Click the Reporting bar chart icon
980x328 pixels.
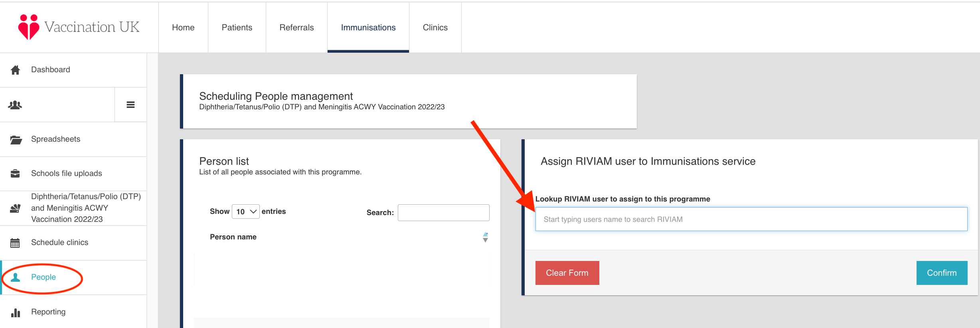point(16,312)
